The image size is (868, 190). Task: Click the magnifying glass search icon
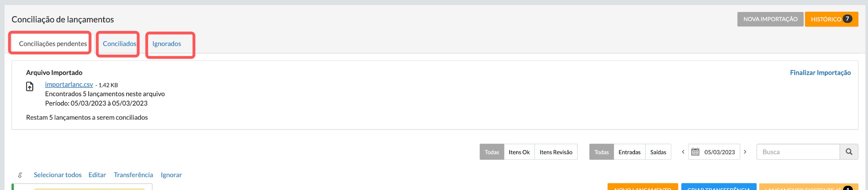point(849,152)
